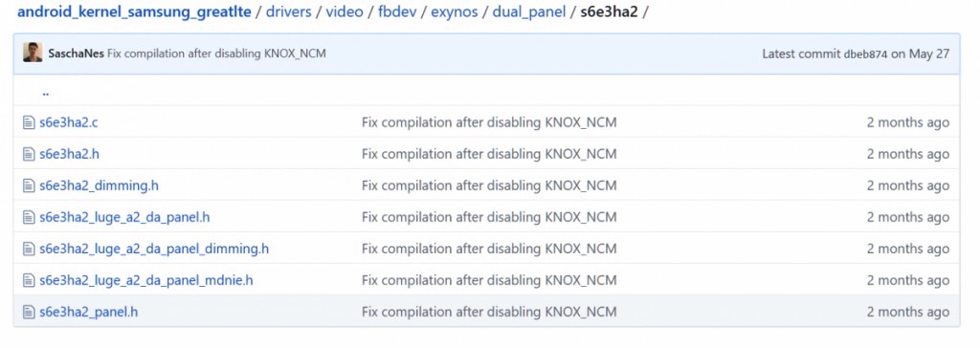This screenshot has width=980, height=348.
Task: Navigate to android_kernel_samsung_greatlte repository root
Action: tap(134, 12)
